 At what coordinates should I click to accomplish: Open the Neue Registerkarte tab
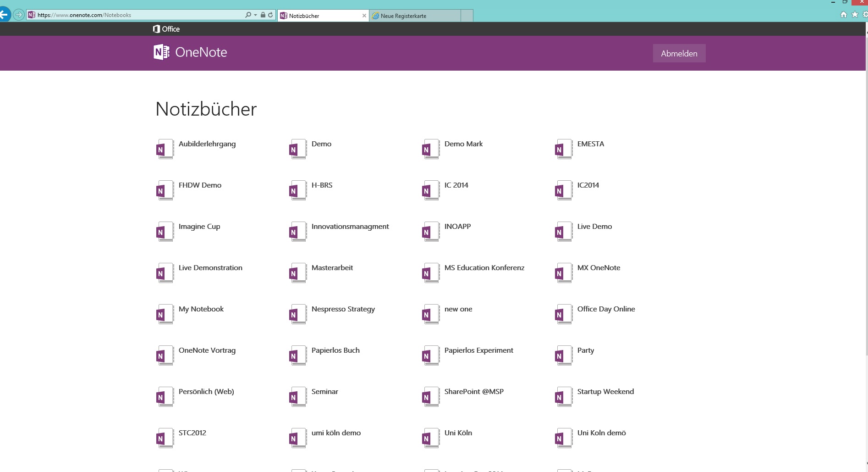pos(412,15)
